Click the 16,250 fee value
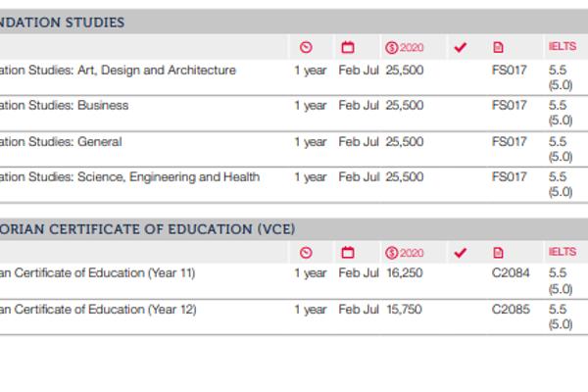The image size is (588, 392). coord(404,273)
